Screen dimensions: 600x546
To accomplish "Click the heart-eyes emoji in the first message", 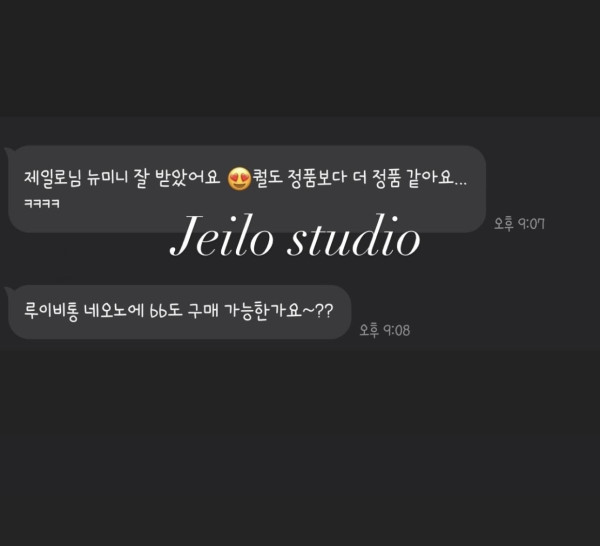I will [239, 179].
